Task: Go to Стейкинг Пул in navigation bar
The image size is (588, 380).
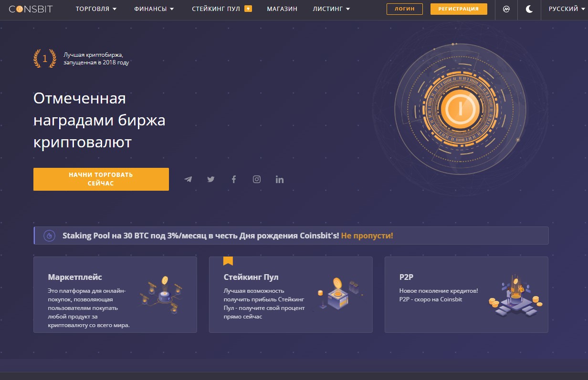Action: (x=216, y=9)
